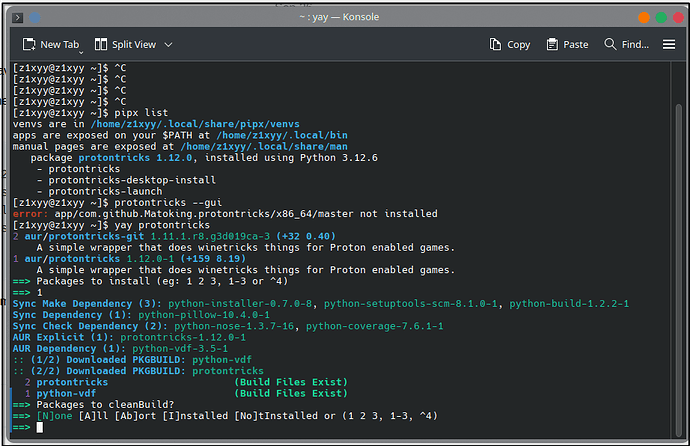Maximize Konsole with green button
Image resolution: width=690 pixels, height=446 pixels.
coord(661,18)
